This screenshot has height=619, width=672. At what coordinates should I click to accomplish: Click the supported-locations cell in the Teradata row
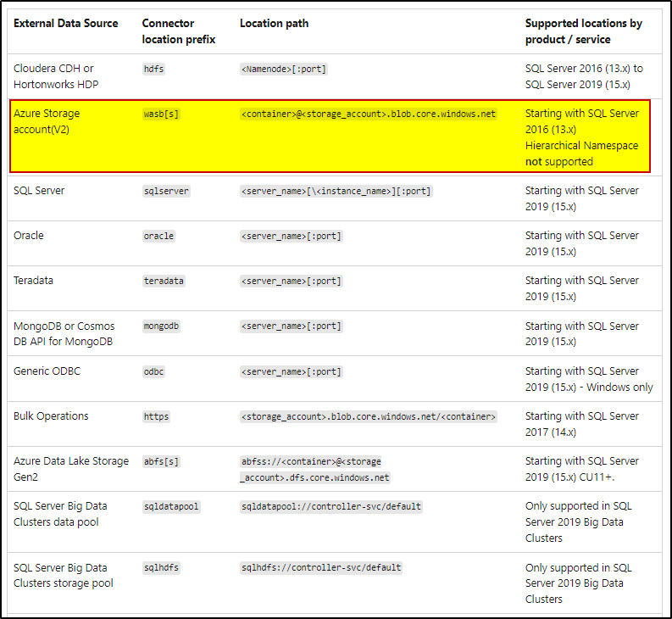click(x=581, y=288)
